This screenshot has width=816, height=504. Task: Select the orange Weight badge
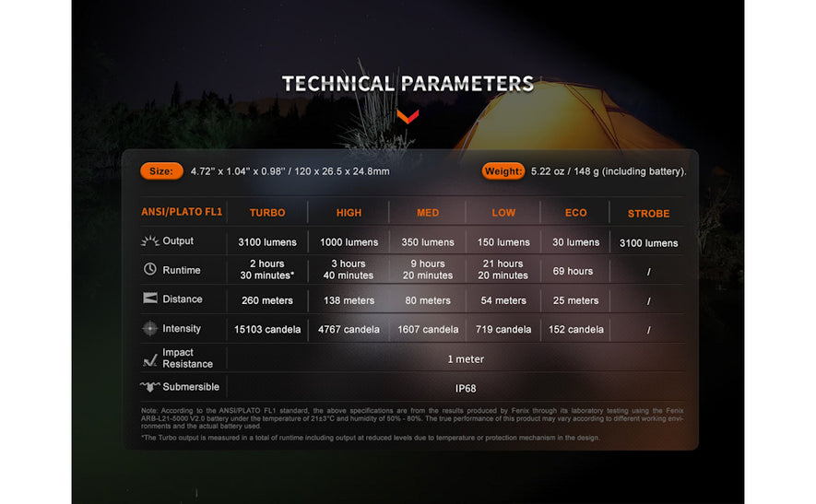point(503,171)
